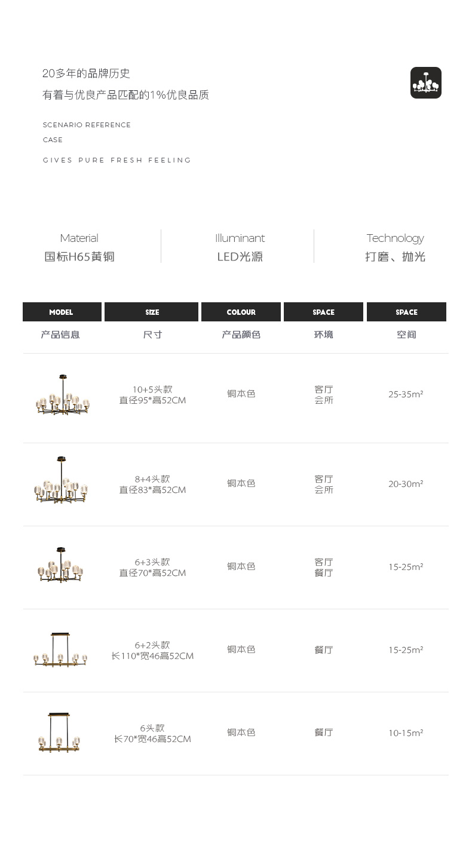The height and width of the screenshot is (868, 472).
Task: Click the SIZE column header
Action: [x=152, y=312]
